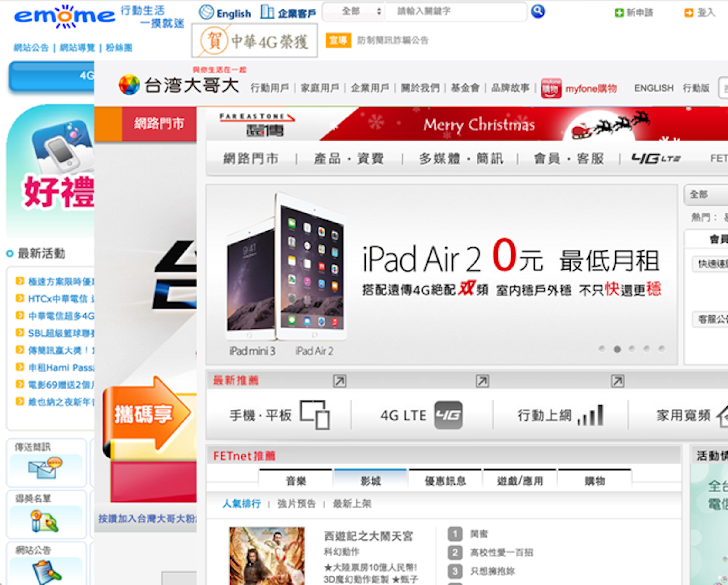Open the 多媒體·簡訊 menu

[461, 158]
